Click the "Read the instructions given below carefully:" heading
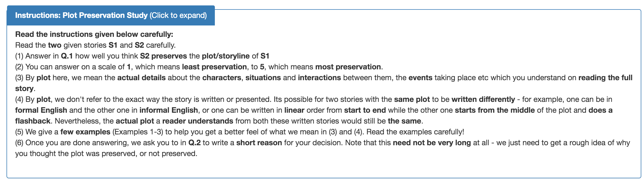The height and width of the screenshot is (181, 644). point(94,34)
